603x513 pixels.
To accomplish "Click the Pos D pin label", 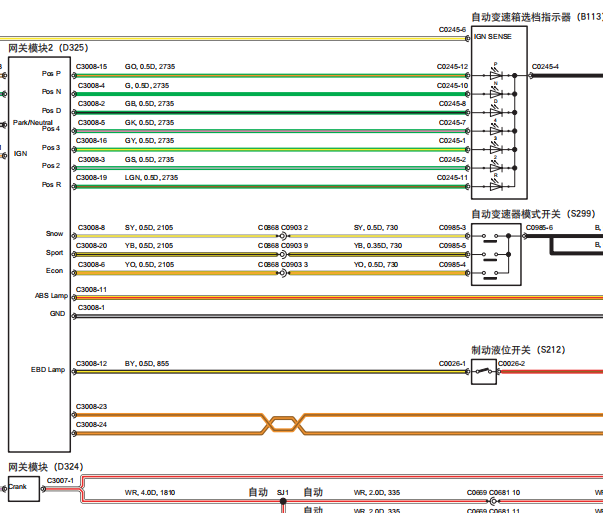I will pyautogui.click(x=51, y=110).
